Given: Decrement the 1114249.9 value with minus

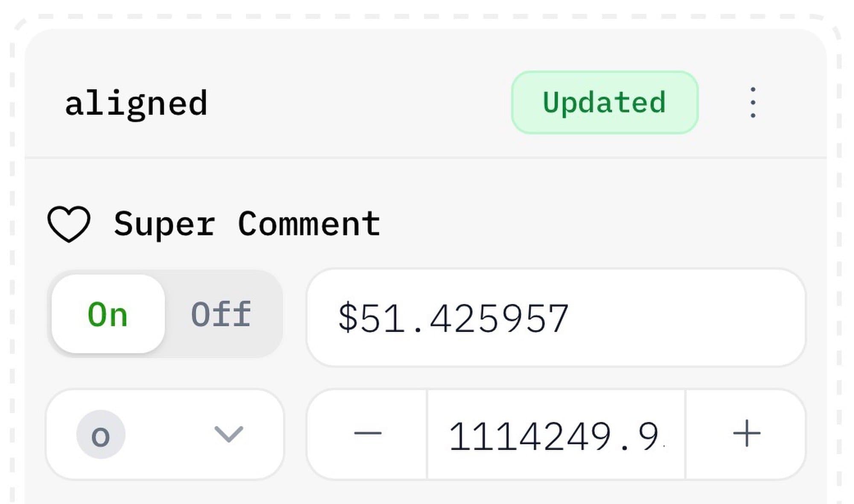Looking at the screenshot, I should [367, 434].
